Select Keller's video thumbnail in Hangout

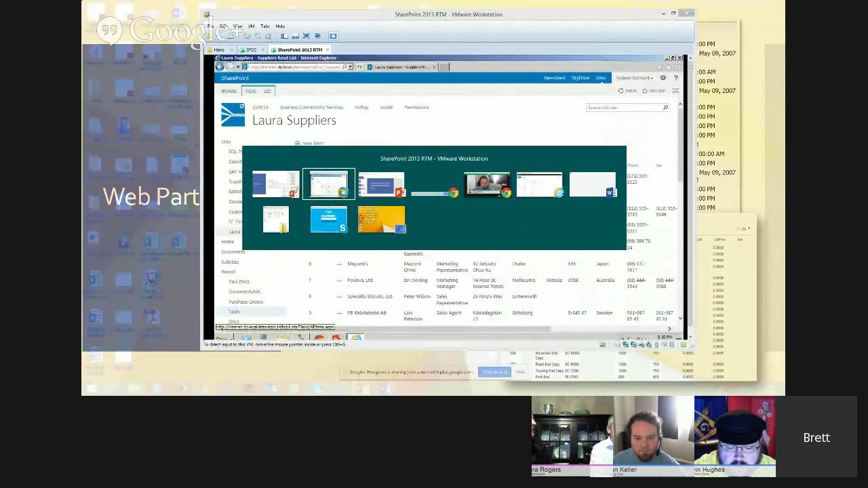654,437
